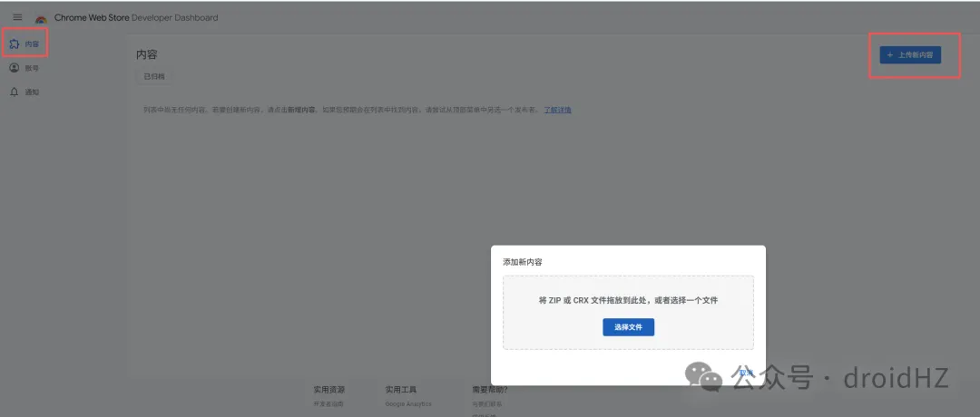Screen dimensions: 980x417
Task: Open the 了解详情 link
Action: click(x=557, y=110)
